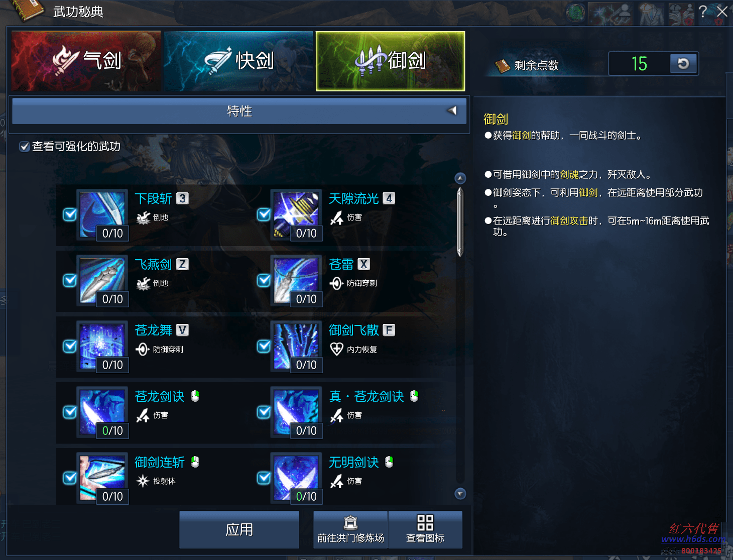Switch to the 气剑 tab
This screenshot has width=733, height=560.
[86, 61]
